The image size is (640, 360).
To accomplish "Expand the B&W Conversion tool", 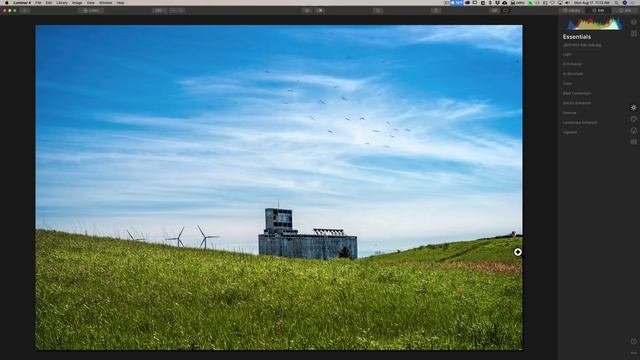I will (x=577, y=93).
